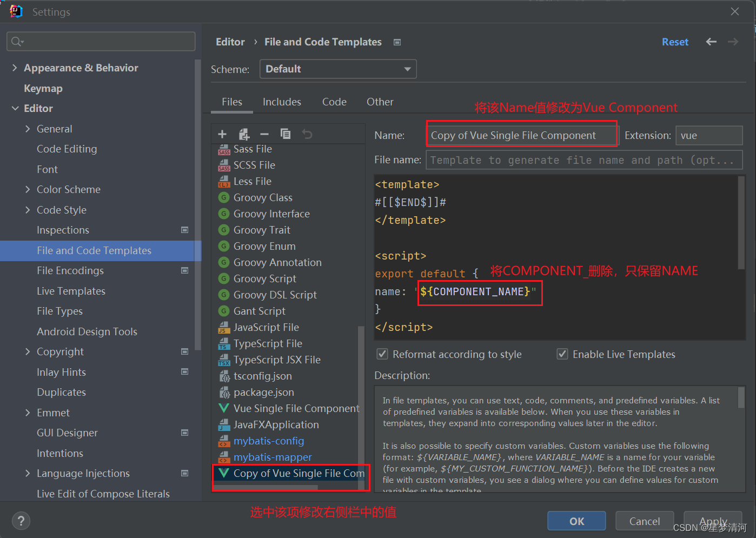Switch to the Includes tab
Screen dimensions: 756x538
[x=282, y=102]
